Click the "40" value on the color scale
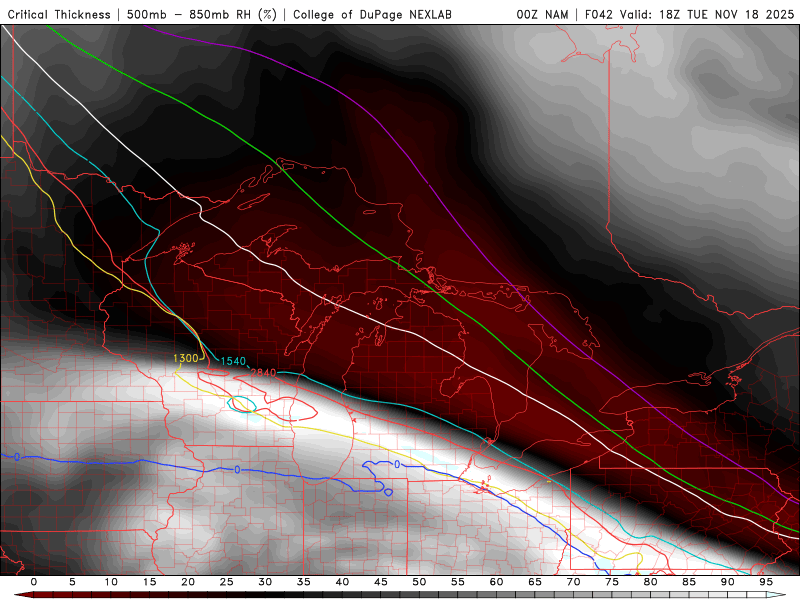This screenshot has height=600, width=800. click(342, 582)
